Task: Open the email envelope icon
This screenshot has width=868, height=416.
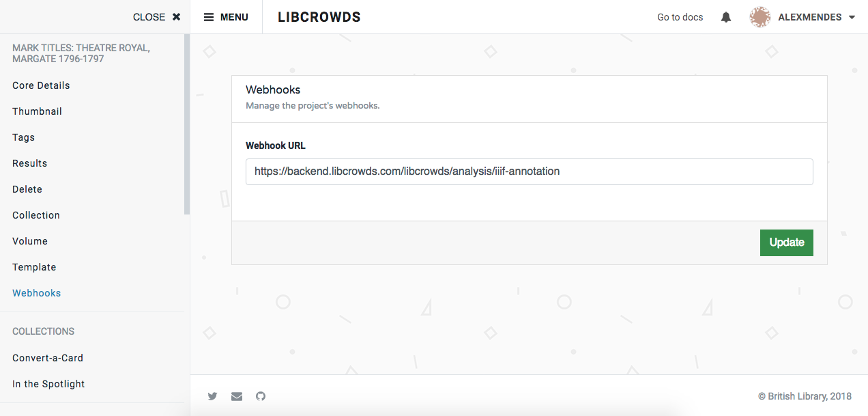Action: [x=236, y=396]
